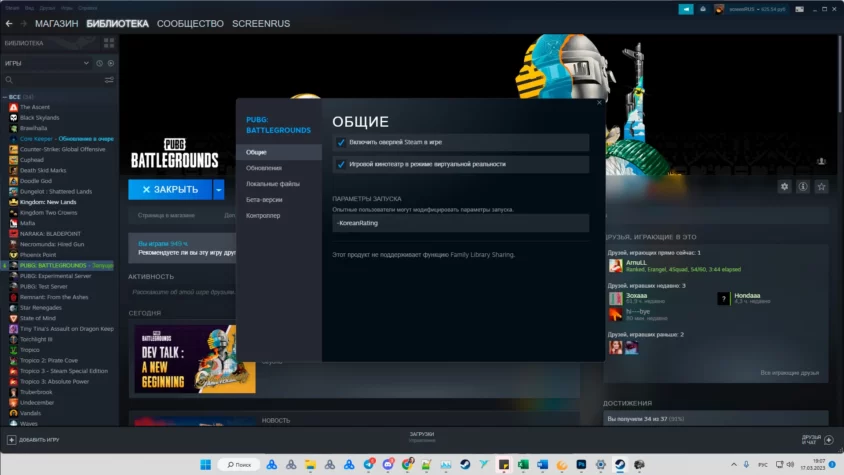Click the Steam announcements megaphone icon
The image size is (844, 475).
click(686, 9)
